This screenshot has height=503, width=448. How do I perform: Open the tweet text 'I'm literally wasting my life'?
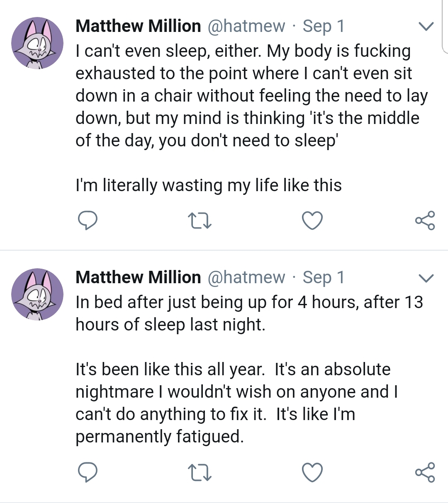pyautogui.click(x=208, y=185)
